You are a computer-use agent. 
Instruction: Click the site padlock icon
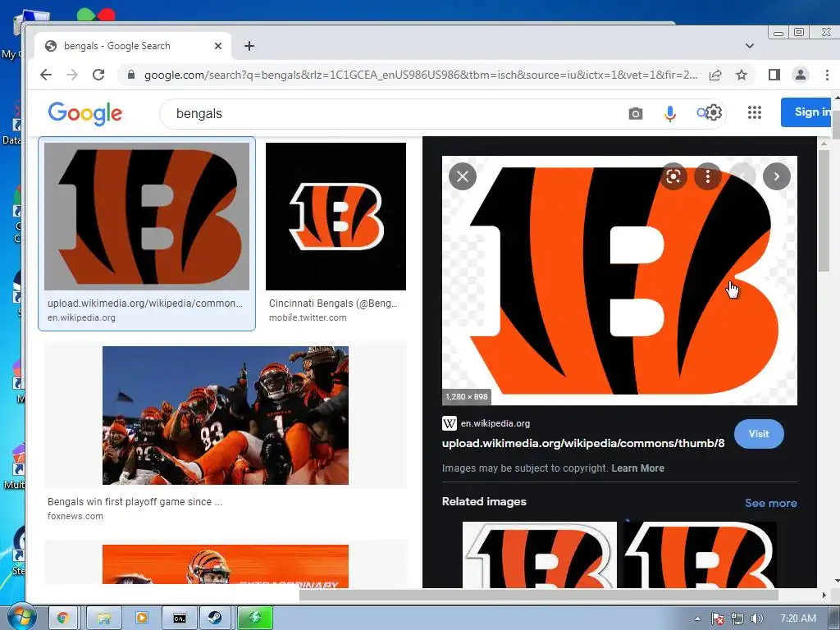tap(130, 75)
